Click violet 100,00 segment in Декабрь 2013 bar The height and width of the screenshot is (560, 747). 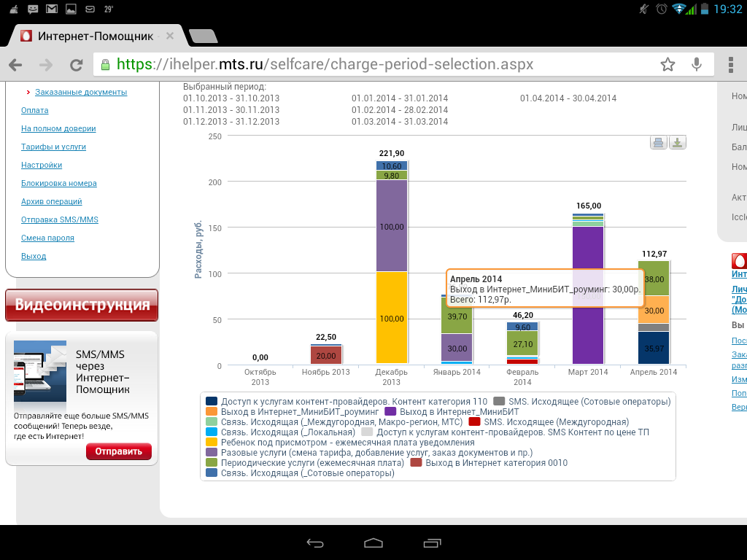pos(392,226)
